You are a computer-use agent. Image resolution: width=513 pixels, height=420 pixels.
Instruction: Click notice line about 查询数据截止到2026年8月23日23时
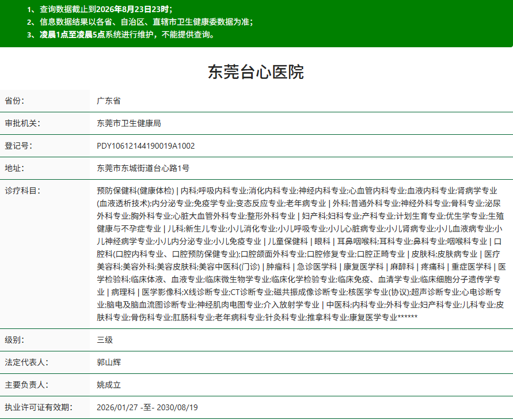[100, 9]
